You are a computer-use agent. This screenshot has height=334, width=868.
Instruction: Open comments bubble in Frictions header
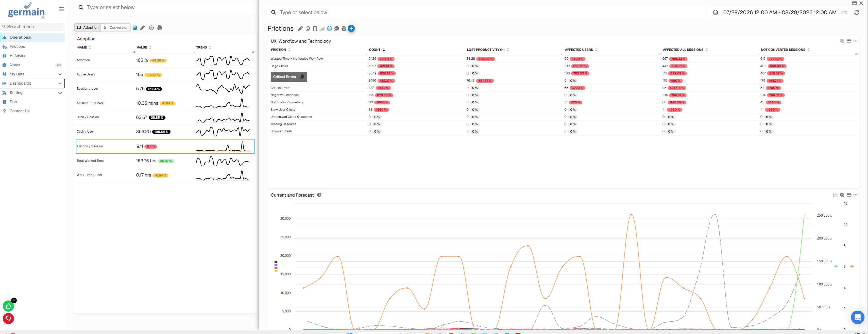pyautogui.click(x=337, y=29)
